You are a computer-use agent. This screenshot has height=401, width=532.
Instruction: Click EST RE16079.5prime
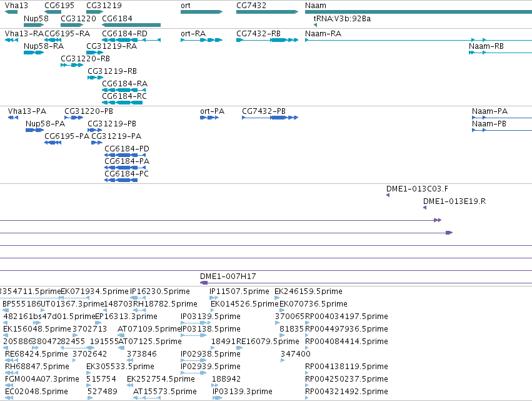(268, 341)
